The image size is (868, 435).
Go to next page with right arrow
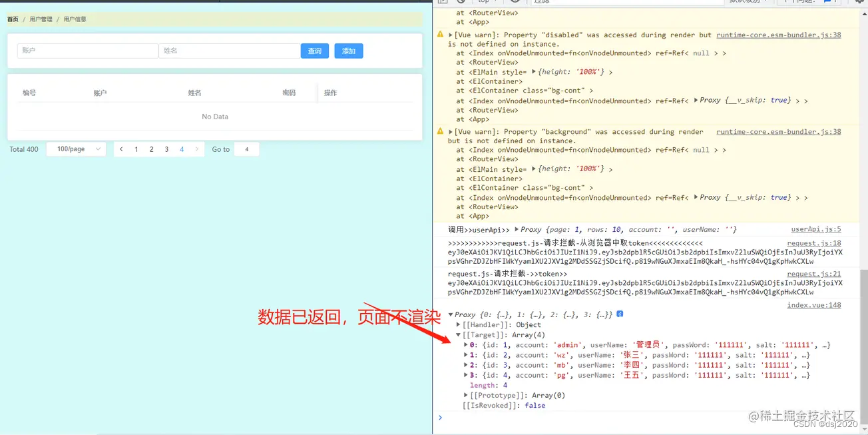pos(197,149)
